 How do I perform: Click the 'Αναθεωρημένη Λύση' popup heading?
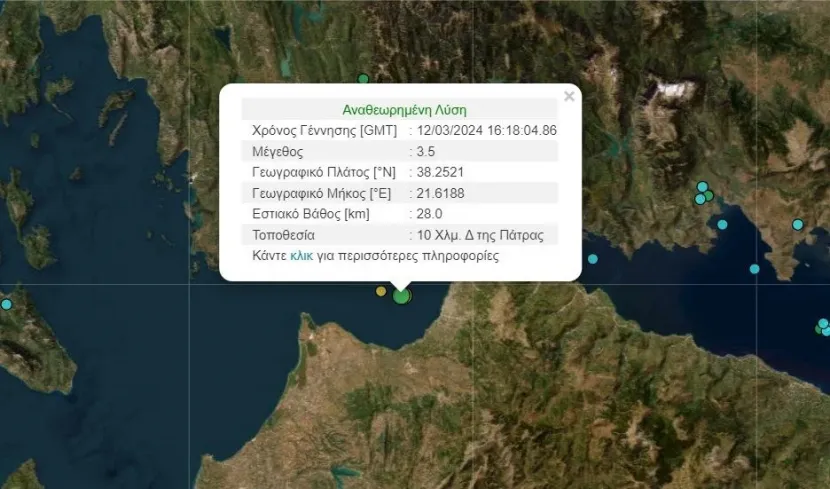tap(404, 110)
